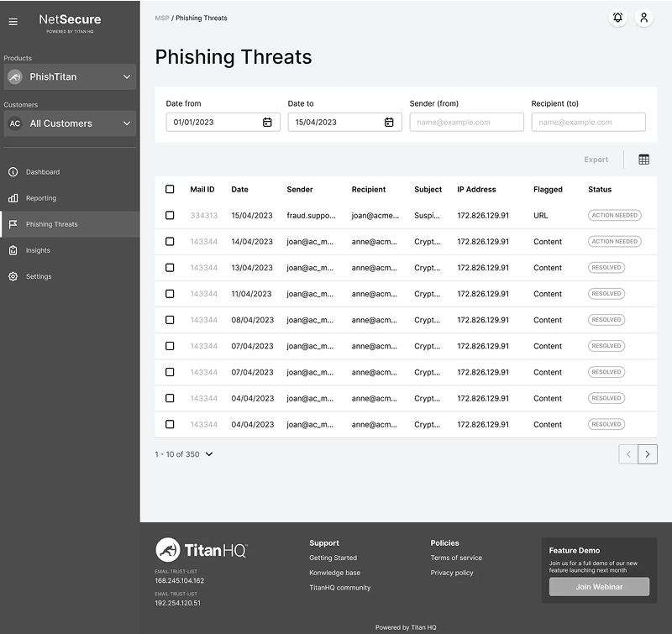
Task: Open the Privacy policy link
Action: click(451, 573)
